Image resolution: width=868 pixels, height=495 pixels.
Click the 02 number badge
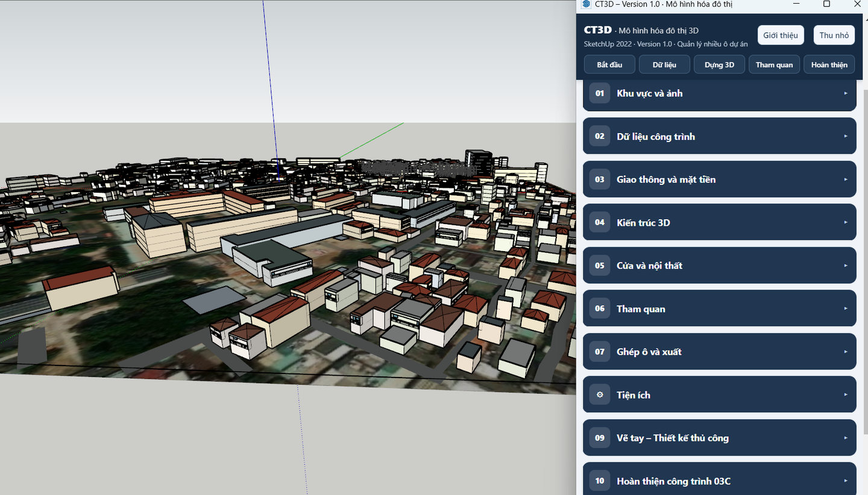click(x=600, y=136)
